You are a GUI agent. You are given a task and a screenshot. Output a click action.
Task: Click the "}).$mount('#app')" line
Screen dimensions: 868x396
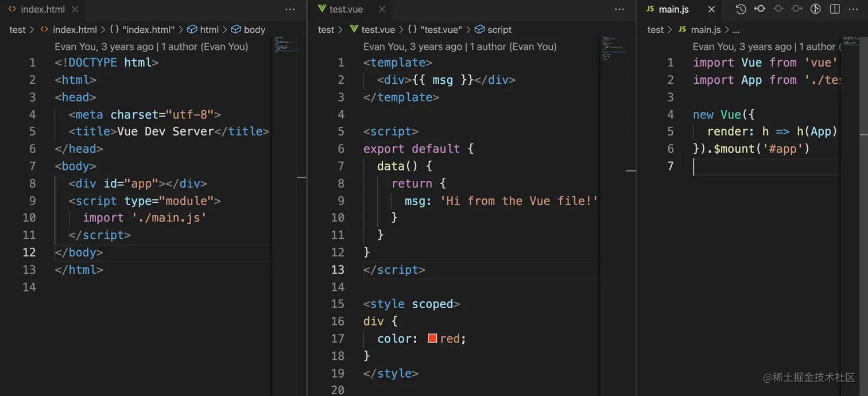pos(751,149)
